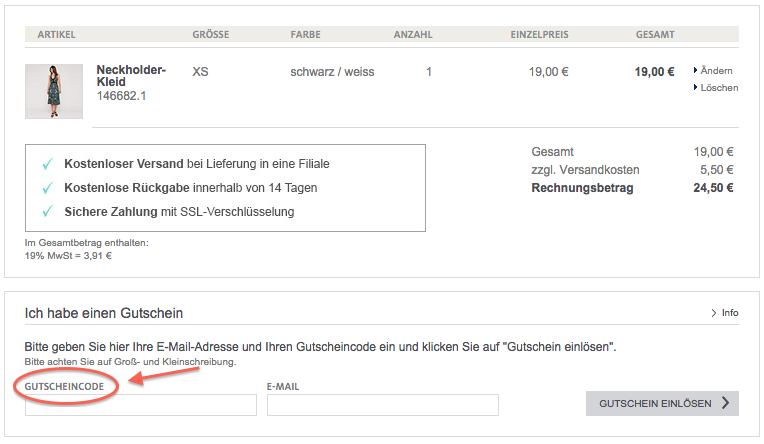
Task: Click the checkmark beside Kostenloser Versand
Action: tap(46, 164)
